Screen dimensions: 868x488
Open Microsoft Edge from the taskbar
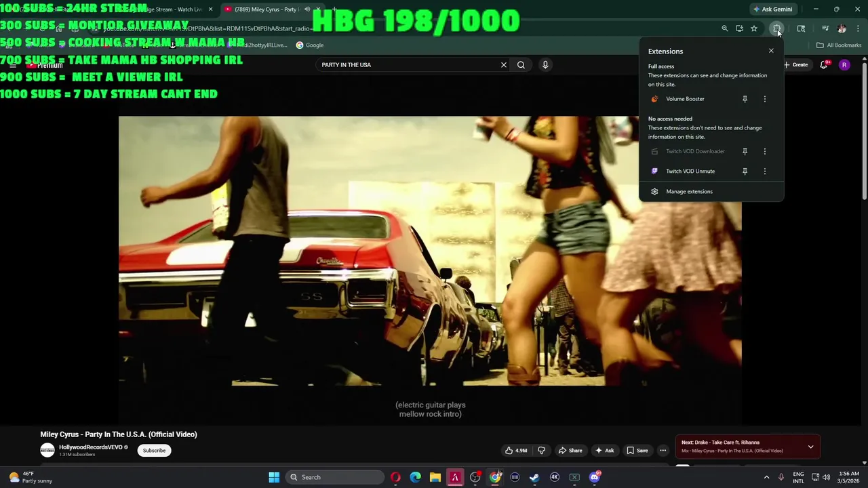tap(415, 477)
